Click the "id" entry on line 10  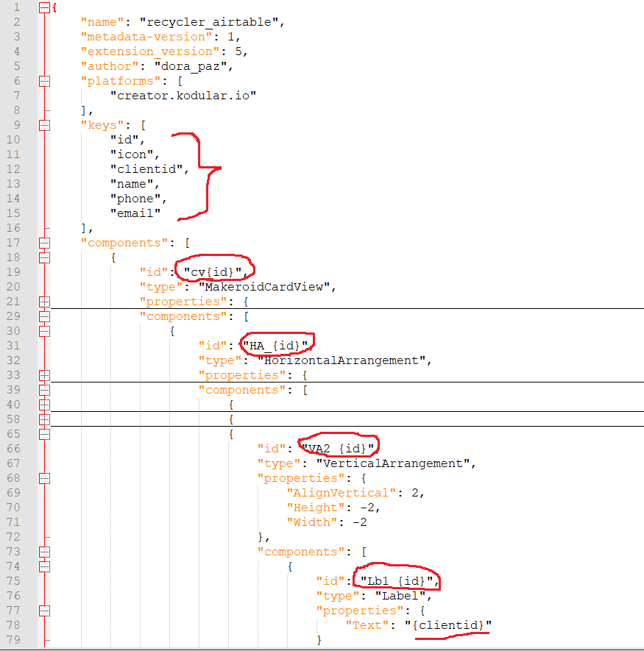124,140
